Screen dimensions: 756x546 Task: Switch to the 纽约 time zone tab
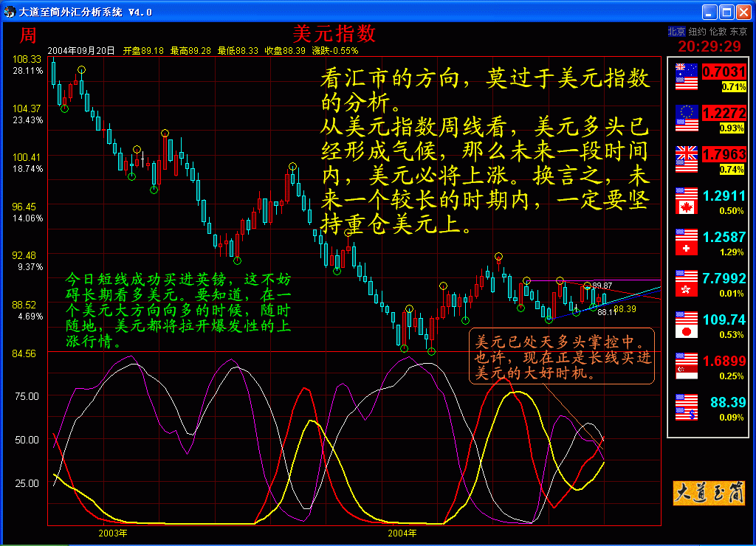(697, 32)
